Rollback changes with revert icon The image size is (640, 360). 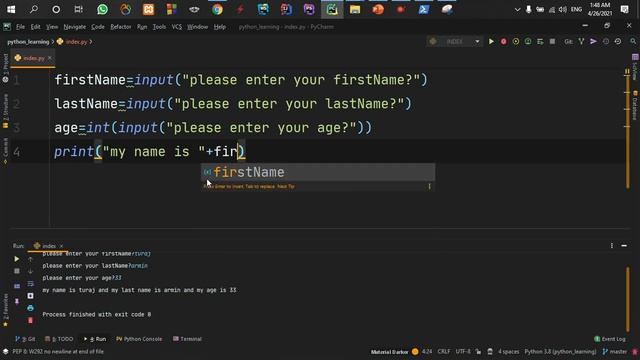coord(618,42)
